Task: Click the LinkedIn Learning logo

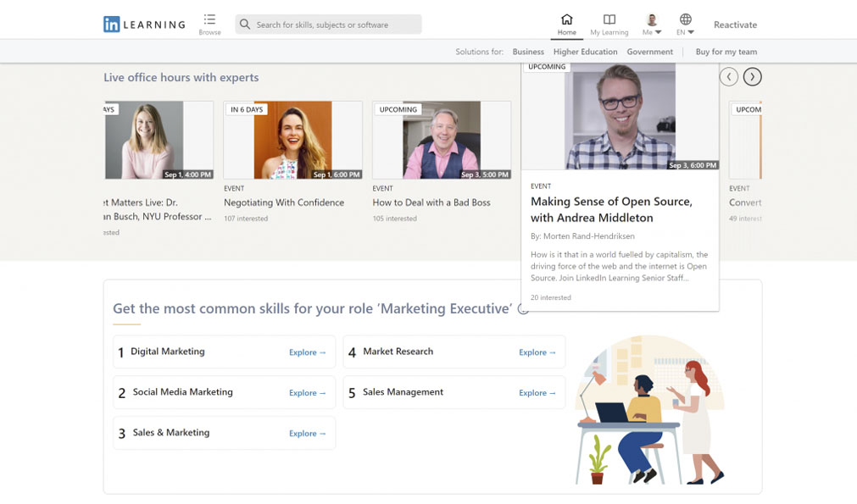Action: (x=144, y=25)
